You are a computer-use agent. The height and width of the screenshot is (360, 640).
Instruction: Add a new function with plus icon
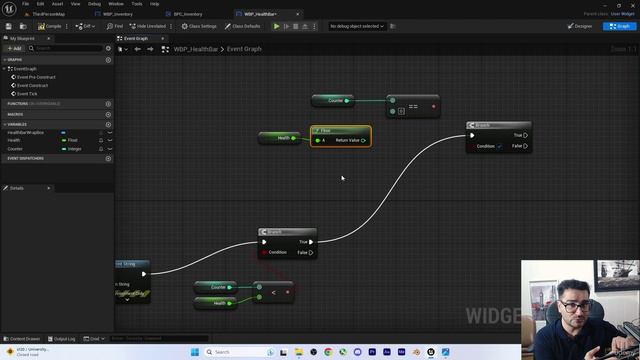[108, 104]
